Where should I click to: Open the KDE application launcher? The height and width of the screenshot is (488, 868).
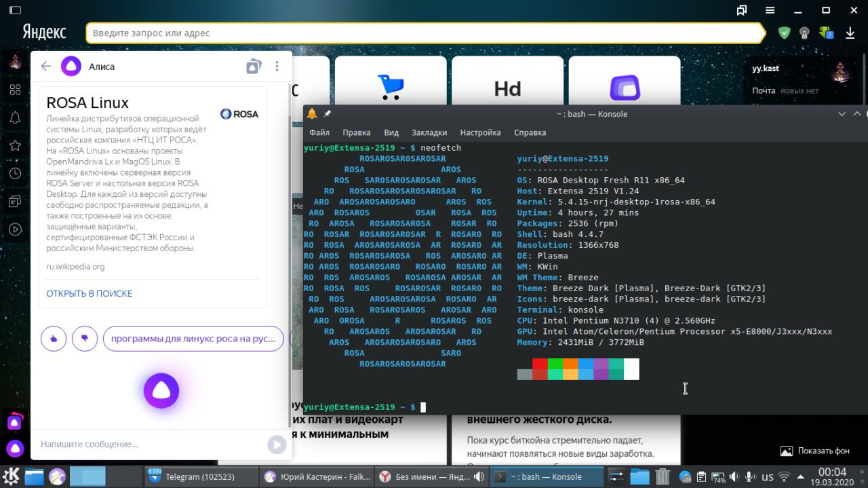coord(12,476)
